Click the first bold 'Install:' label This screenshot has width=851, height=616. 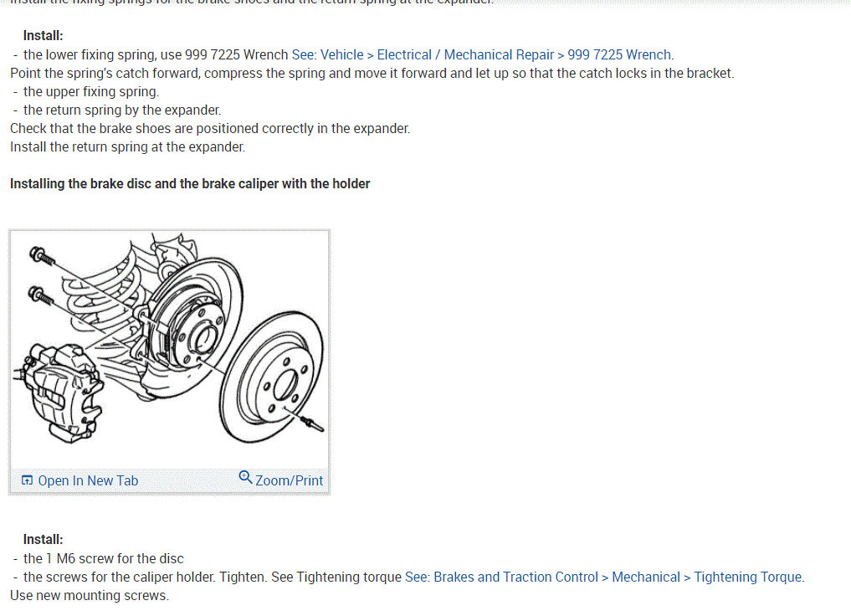tap(43, 36)
